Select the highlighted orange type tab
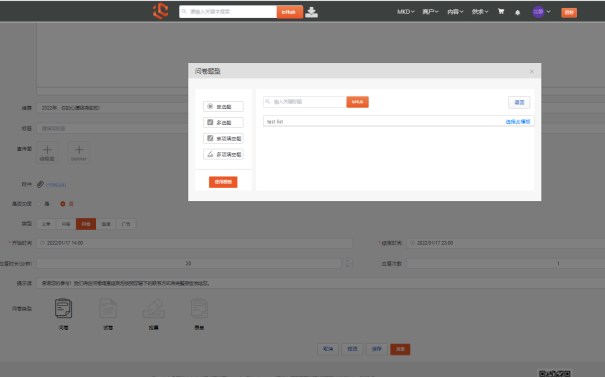The image size is (605, 378). tap(86, 224)
